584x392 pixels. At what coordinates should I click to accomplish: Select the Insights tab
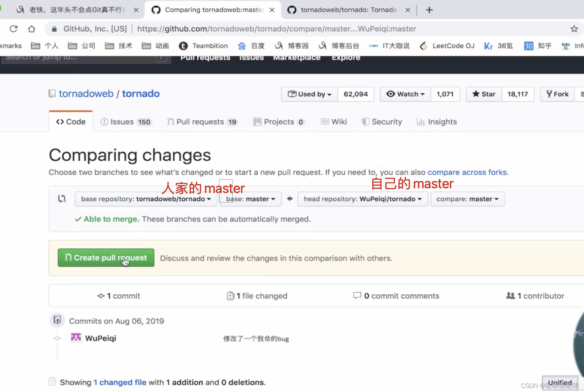point(437,122)
